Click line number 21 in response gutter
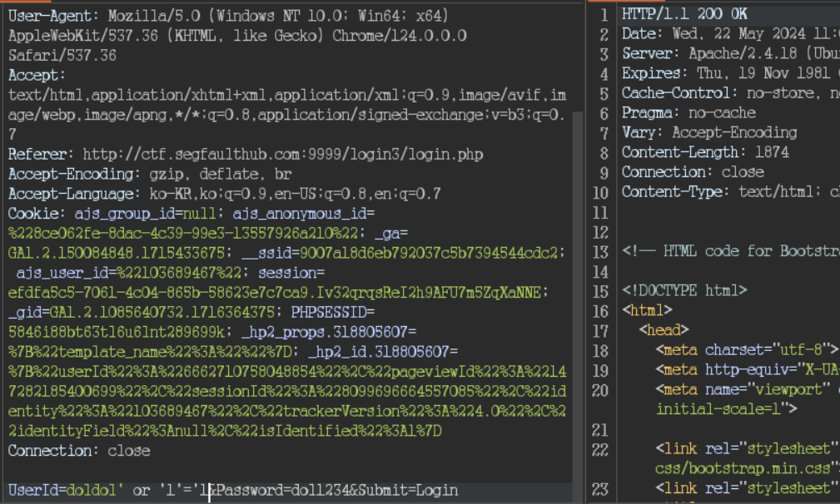840x504 pixels. click(x=600, y=430)
